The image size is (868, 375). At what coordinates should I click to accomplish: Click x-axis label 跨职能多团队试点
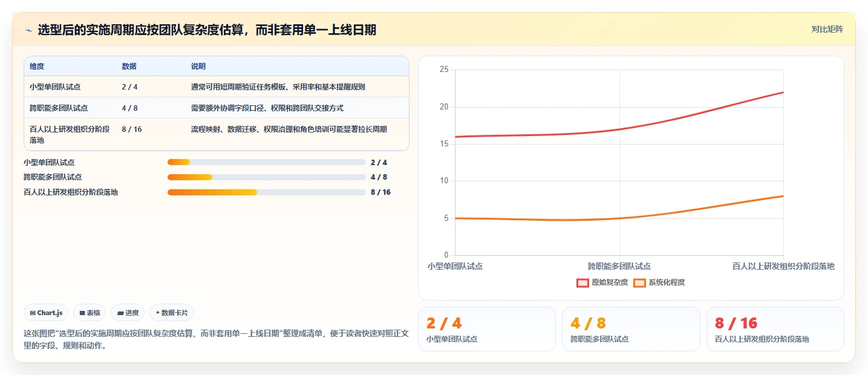click(x=619, y=266)
